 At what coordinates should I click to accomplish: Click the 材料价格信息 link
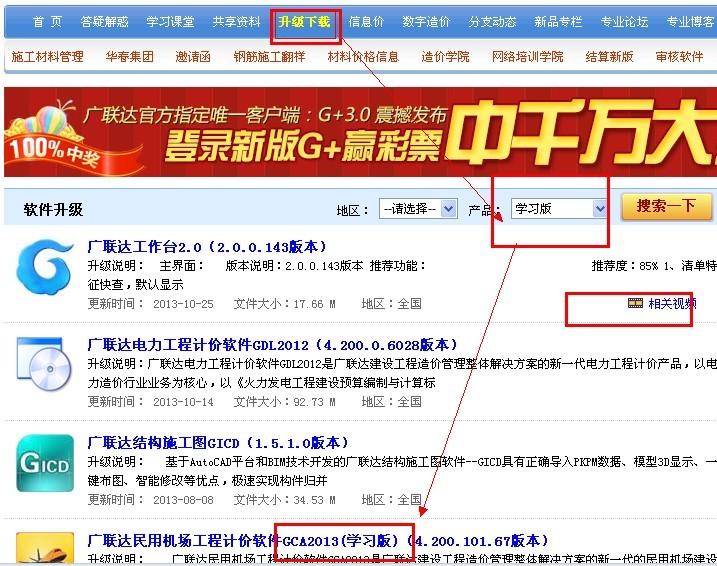pos(363,57)
